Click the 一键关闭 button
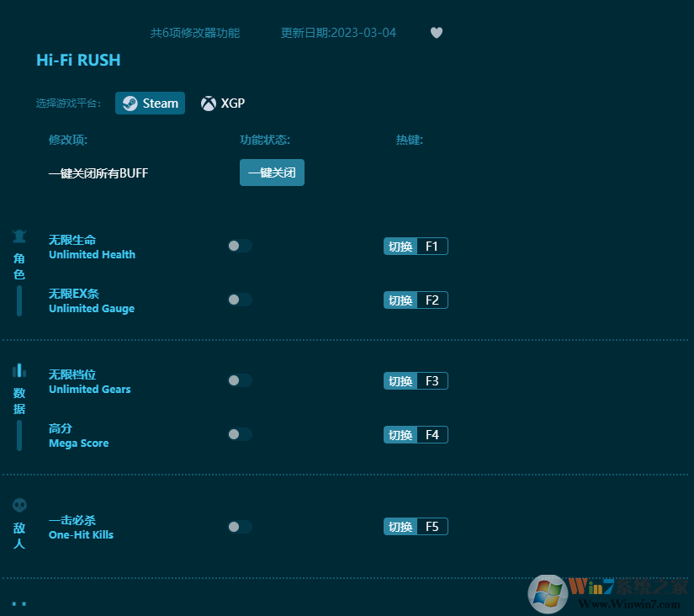694x616 pixels. pos(272,173)
